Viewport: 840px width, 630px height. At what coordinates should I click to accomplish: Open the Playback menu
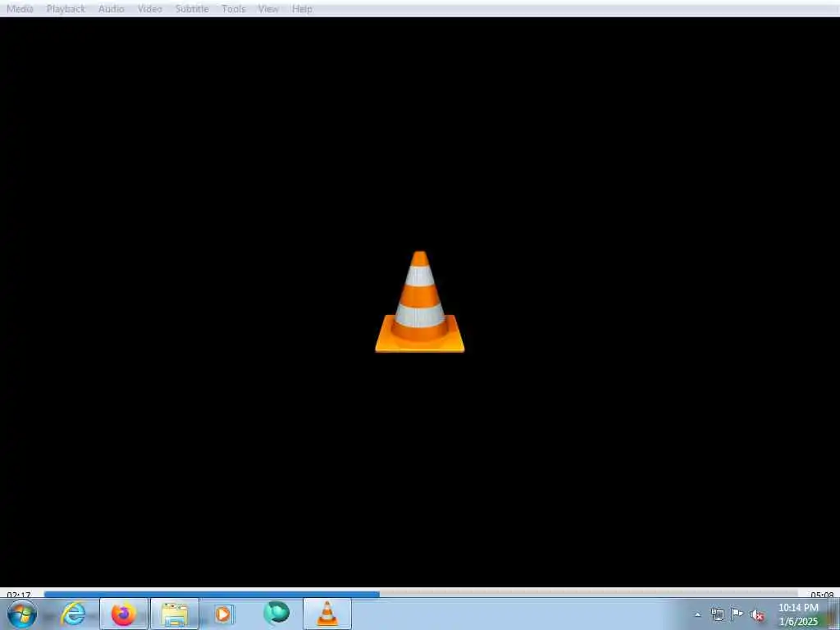tap(66, 9)
